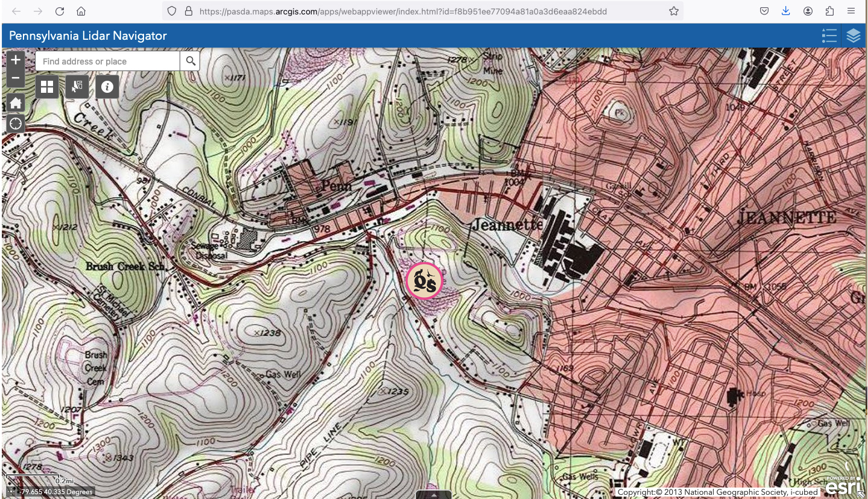Click the GS marker on the map

[424, 281]
